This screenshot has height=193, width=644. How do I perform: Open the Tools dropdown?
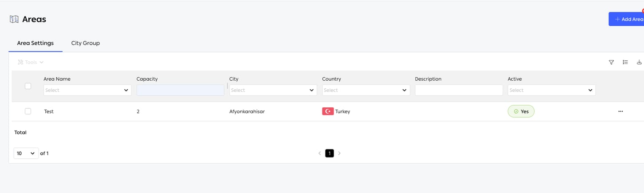pyautogui.click(x=31, y=62)
